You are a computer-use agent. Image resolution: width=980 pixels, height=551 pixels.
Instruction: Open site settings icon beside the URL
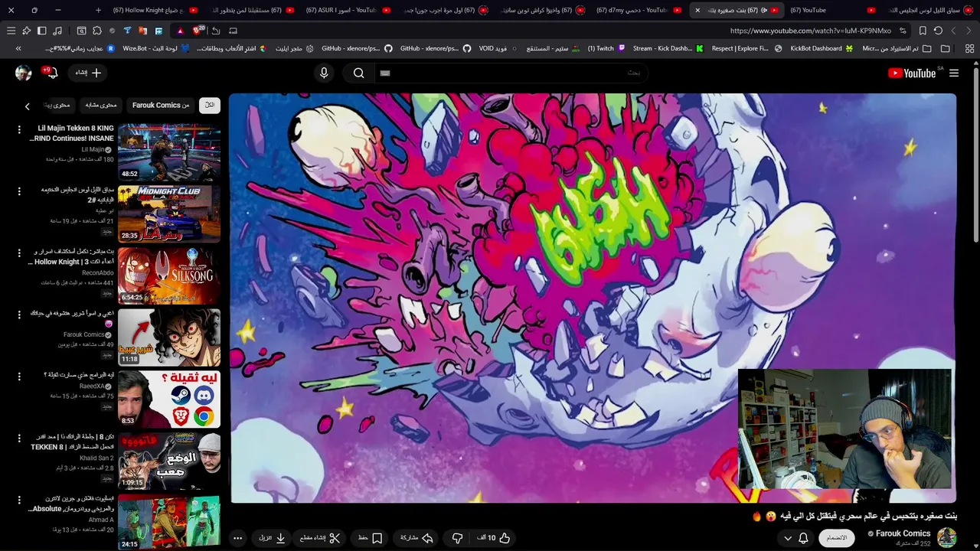[903, 31]
